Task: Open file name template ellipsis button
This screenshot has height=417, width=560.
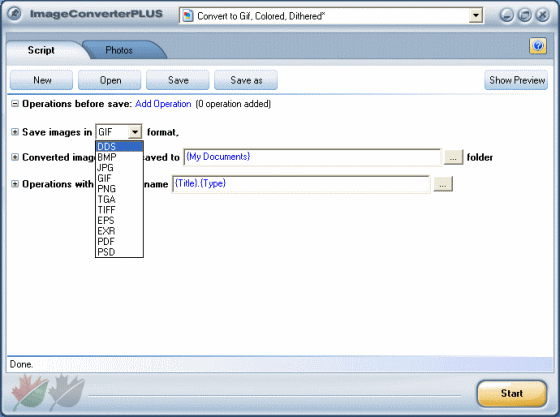Action: pos(443,184)
